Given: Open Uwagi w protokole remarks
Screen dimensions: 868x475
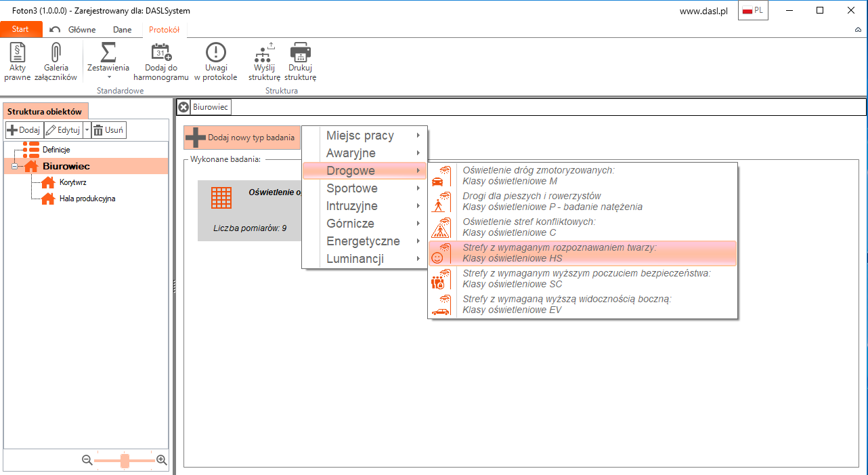Looking at the screenshot, I should coord(215,62).
